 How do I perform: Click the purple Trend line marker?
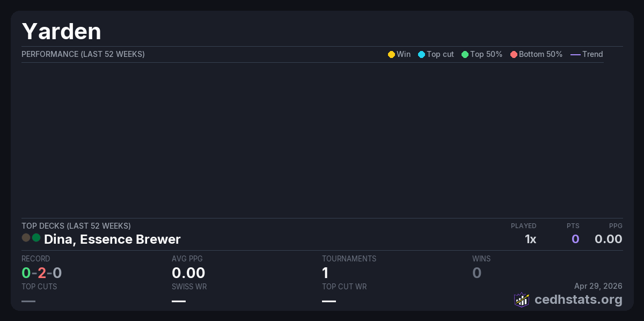[x=575, y=55]
